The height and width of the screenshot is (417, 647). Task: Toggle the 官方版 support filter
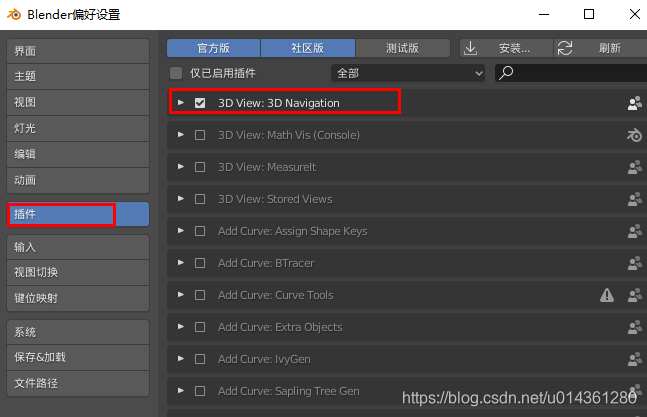pos(213,48)
